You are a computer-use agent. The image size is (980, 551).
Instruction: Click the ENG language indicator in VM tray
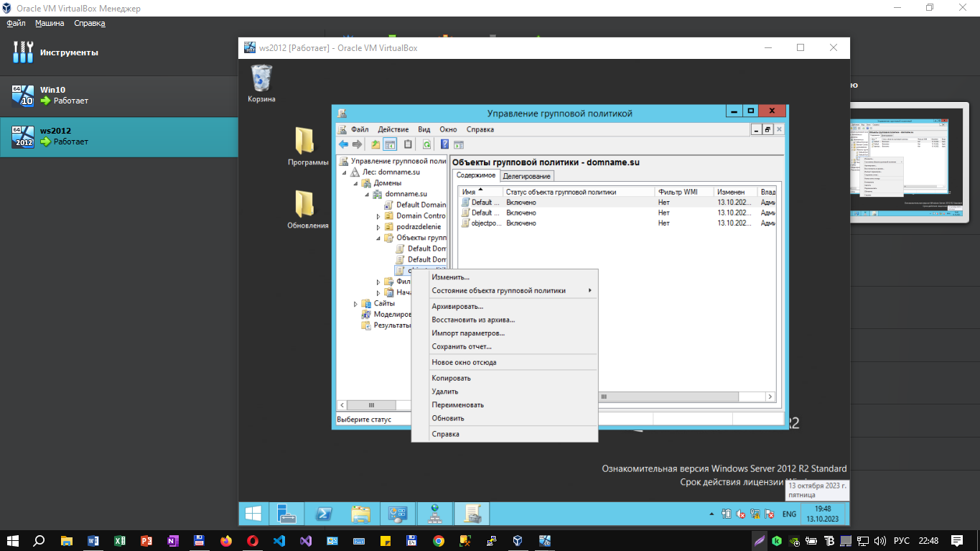(789, 514)
